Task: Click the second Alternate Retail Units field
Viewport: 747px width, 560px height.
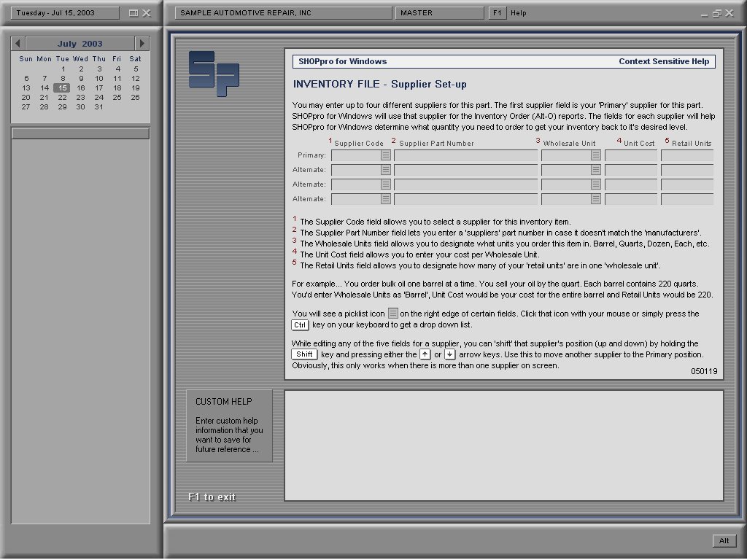Action: click(x=687, y=184)
